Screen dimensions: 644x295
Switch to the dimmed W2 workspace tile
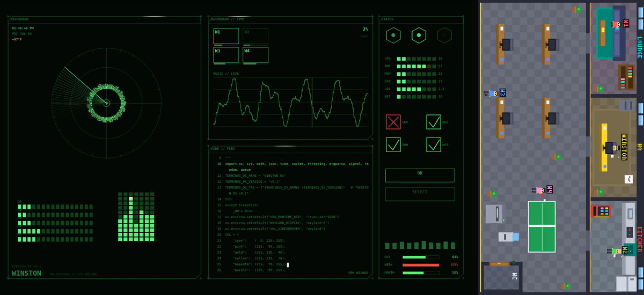coord(255,36)
